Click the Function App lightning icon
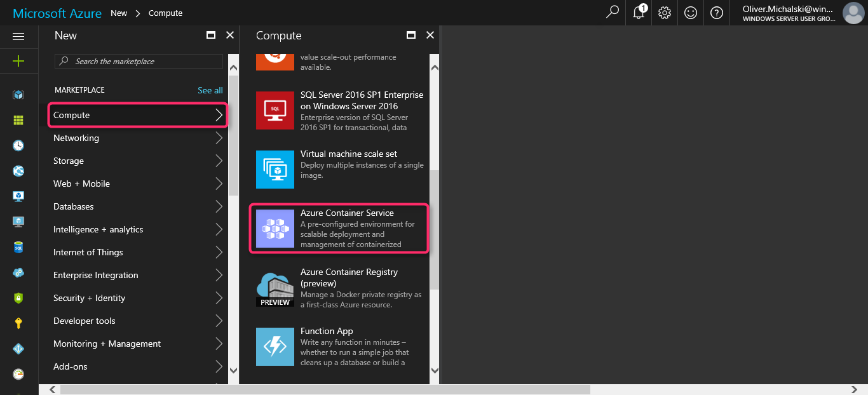 [275, 347]
